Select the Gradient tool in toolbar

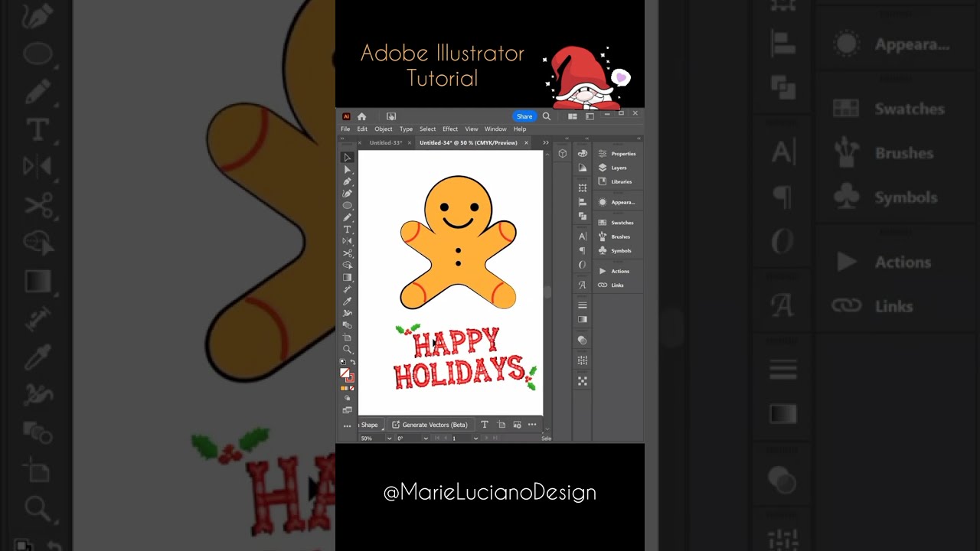(x=347, y=277)
